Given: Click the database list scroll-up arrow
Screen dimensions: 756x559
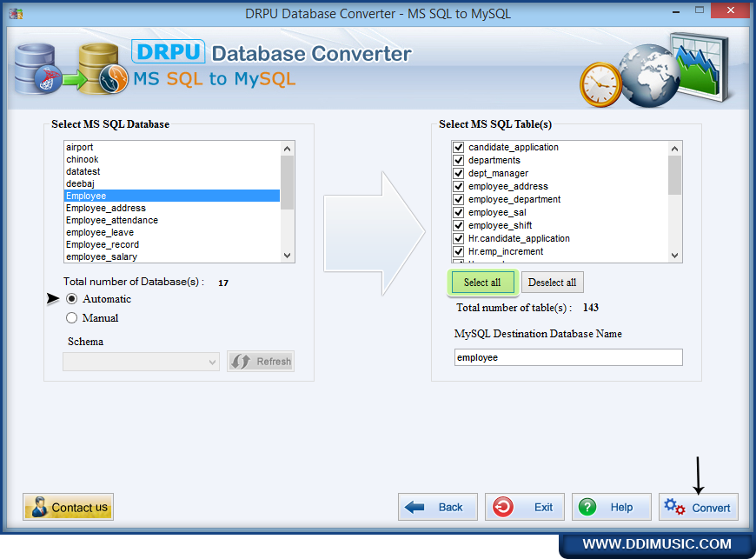Looking at the screenshot, I should tap(288, 149).
